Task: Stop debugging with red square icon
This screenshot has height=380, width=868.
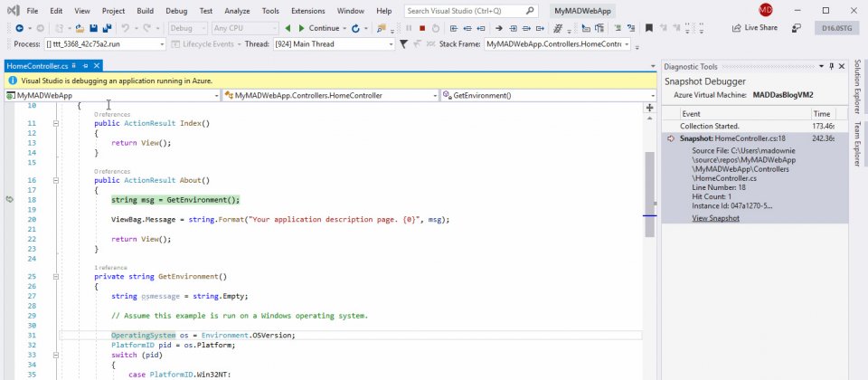Action: click(422, 28)
